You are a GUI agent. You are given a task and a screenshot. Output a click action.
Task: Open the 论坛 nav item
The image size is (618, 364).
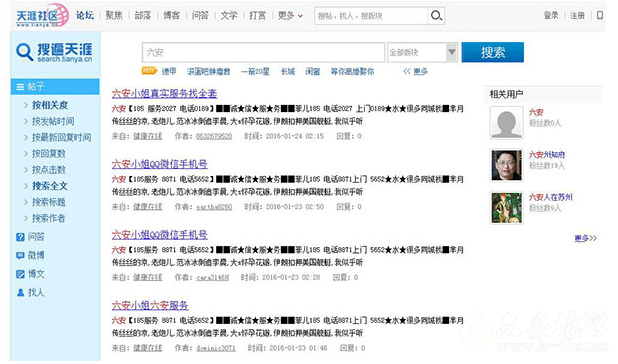coord(85,16)
